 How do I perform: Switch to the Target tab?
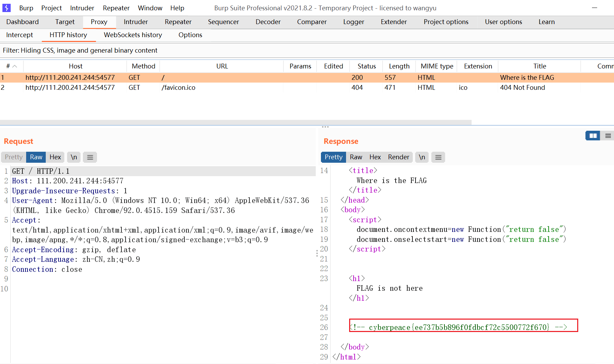pos(65,22)
